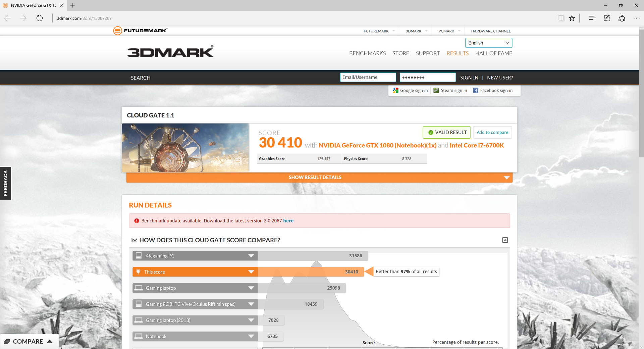Click the 31586 score bar
Screen dimensions: 644x349
[x=313, y=256]
